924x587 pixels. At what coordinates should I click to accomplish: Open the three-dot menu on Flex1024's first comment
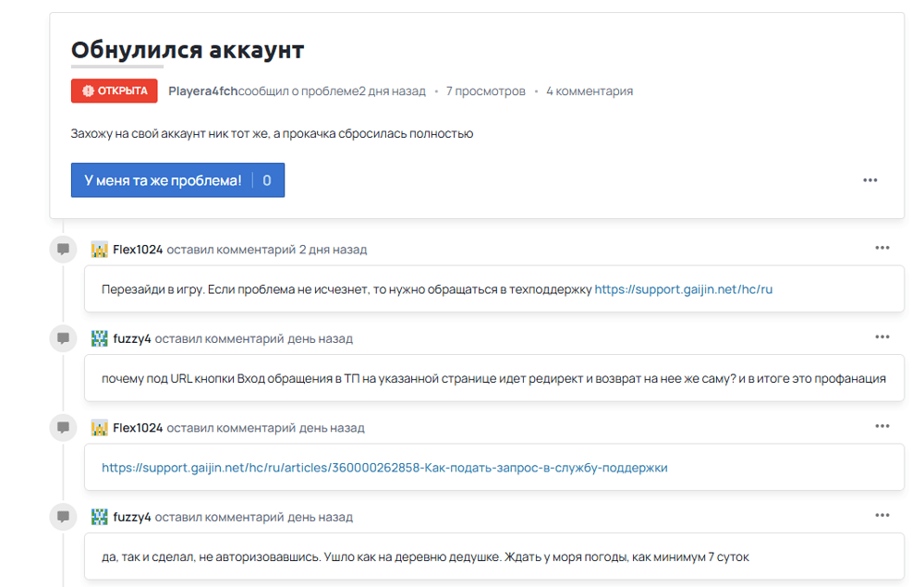coord(882,248)
